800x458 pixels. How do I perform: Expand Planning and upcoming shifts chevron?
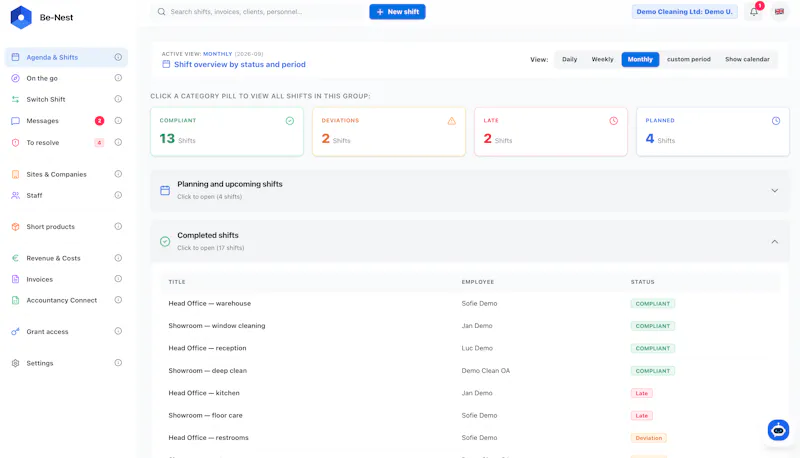point(774,190)
